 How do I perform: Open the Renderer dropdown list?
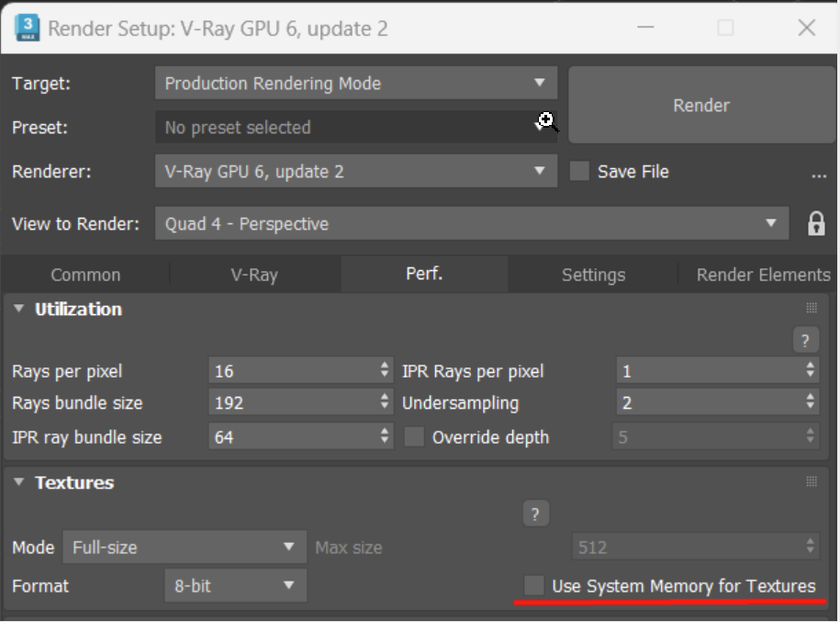[355, 172]
